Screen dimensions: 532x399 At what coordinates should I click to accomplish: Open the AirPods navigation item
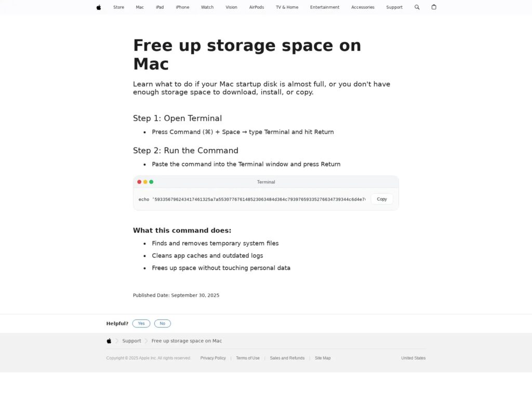(x=257, y=7)
